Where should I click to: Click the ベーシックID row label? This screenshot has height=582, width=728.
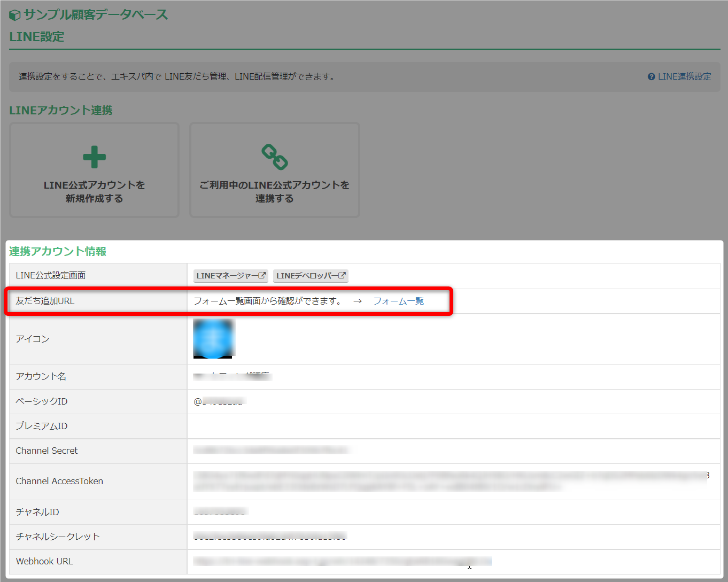[42, 401]
